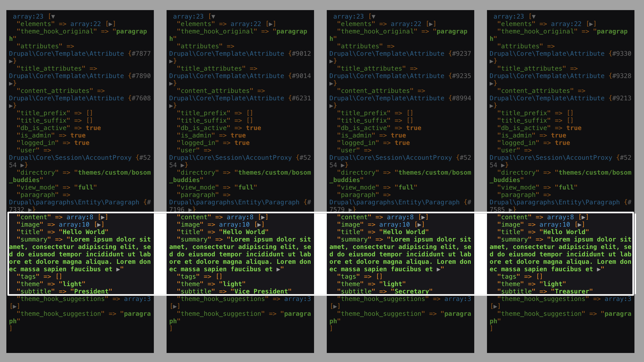
Task: Expand content array:8 in the Treasurer dump
Action: 584,217
